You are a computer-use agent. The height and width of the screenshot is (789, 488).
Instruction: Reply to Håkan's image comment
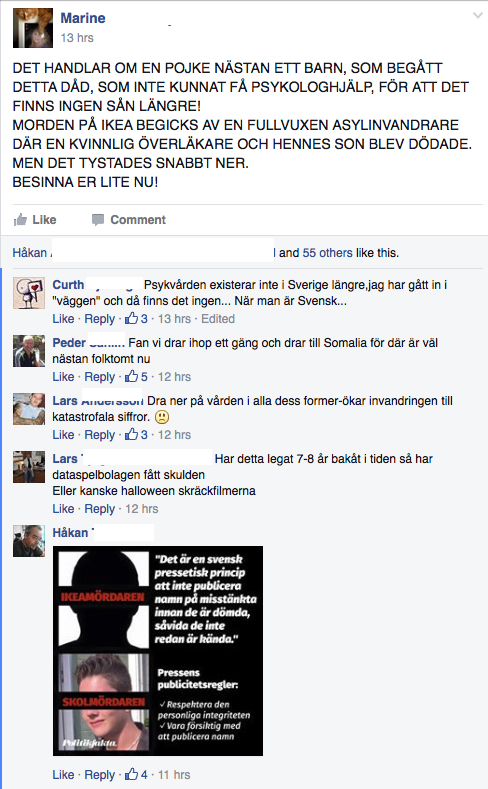(x=100, y=774)
